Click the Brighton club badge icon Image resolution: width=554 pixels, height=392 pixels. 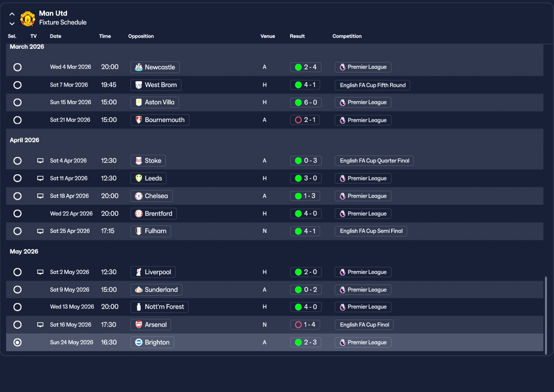point(138,342)
